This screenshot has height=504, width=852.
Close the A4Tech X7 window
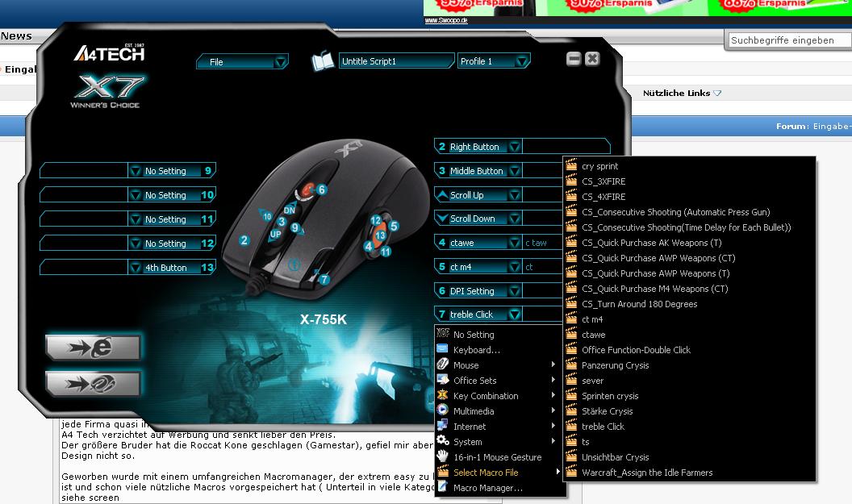click(592, 59)
